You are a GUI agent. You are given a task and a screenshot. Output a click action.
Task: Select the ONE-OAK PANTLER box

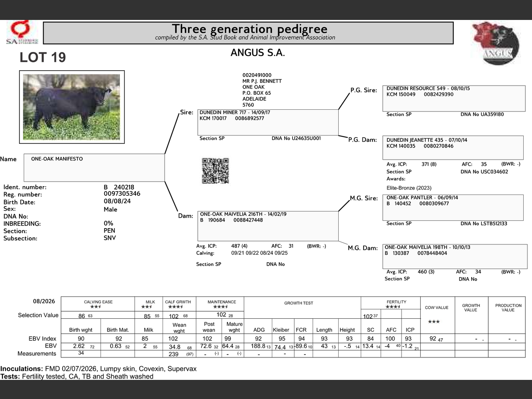453,207
